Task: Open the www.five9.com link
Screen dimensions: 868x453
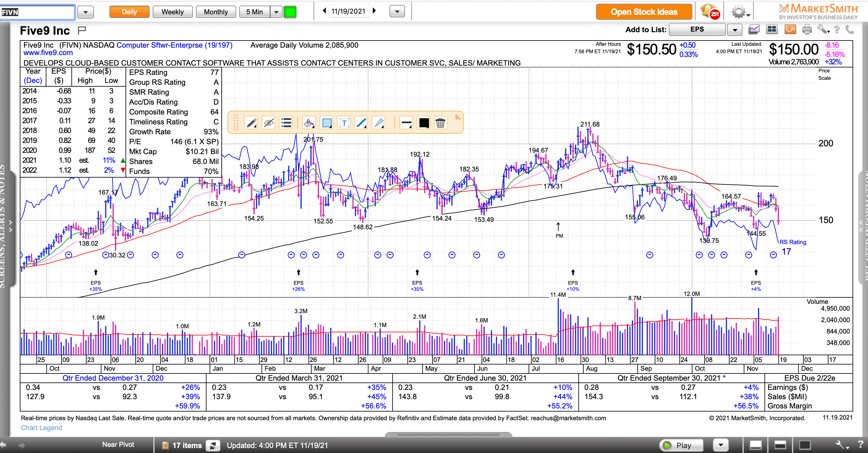Action: tap(48, 53)
